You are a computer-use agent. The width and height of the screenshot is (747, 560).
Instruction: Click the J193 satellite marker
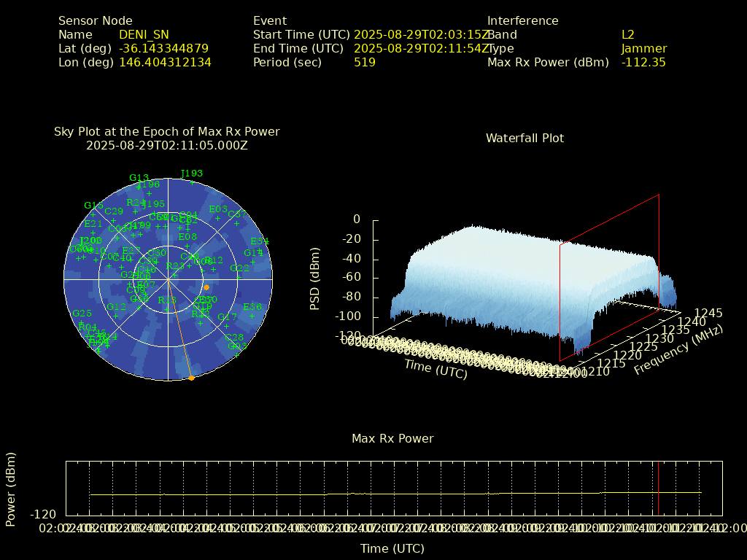pos(192,182)
